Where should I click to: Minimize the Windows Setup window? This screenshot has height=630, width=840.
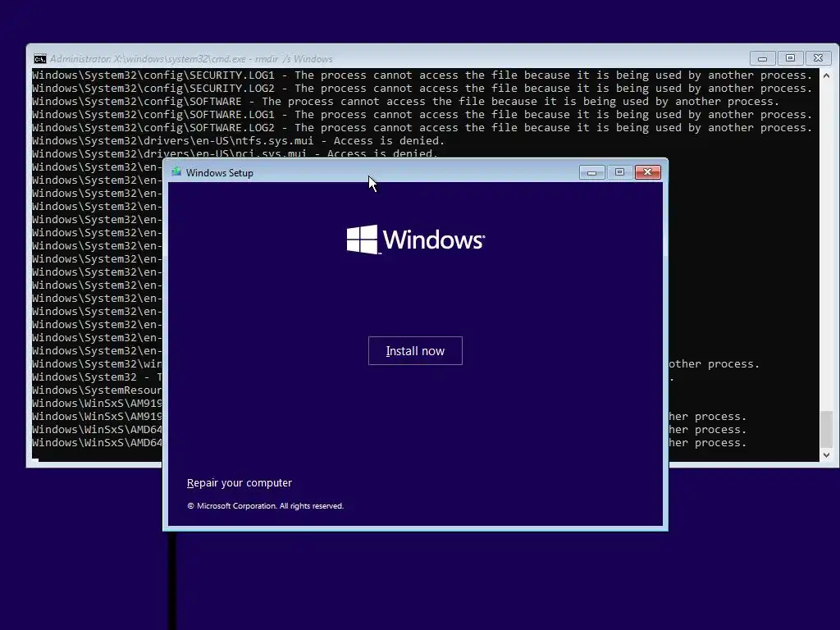coord(592,172)
